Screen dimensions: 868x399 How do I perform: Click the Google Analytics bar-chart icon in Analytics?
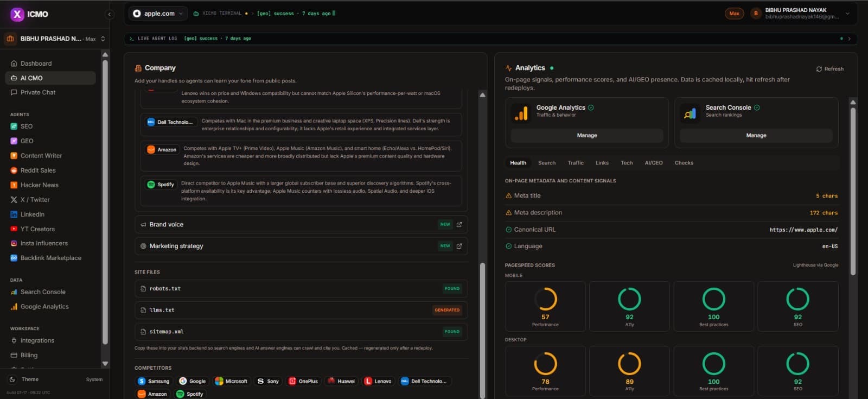tap(521, 113)
